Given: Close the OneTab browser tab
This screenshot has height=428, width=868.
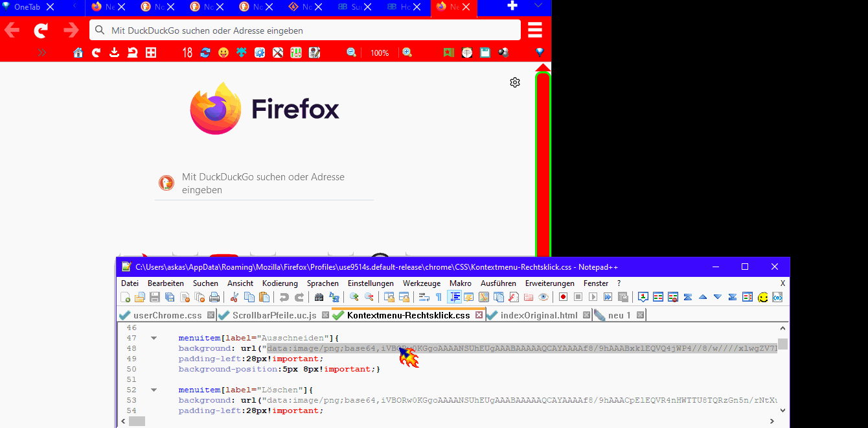Looking at the screenshot, I should (x=50, y=7).
